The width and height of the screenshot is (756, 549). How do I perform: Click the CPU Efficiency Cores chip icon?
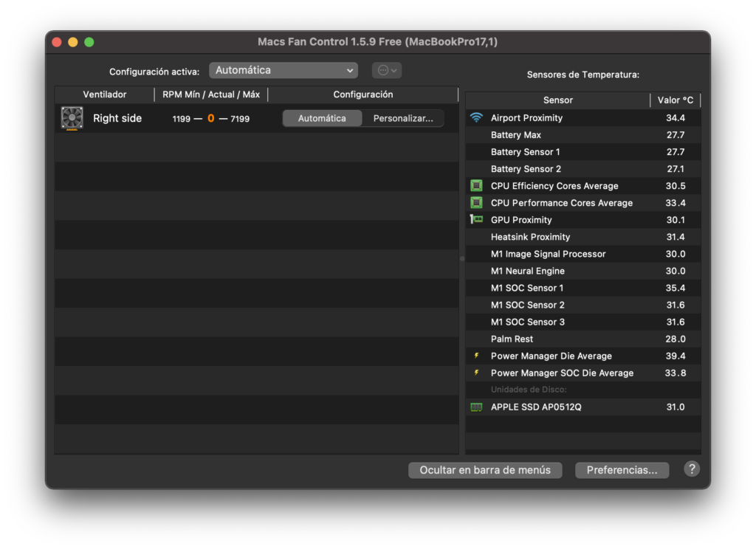pos(476,186)
